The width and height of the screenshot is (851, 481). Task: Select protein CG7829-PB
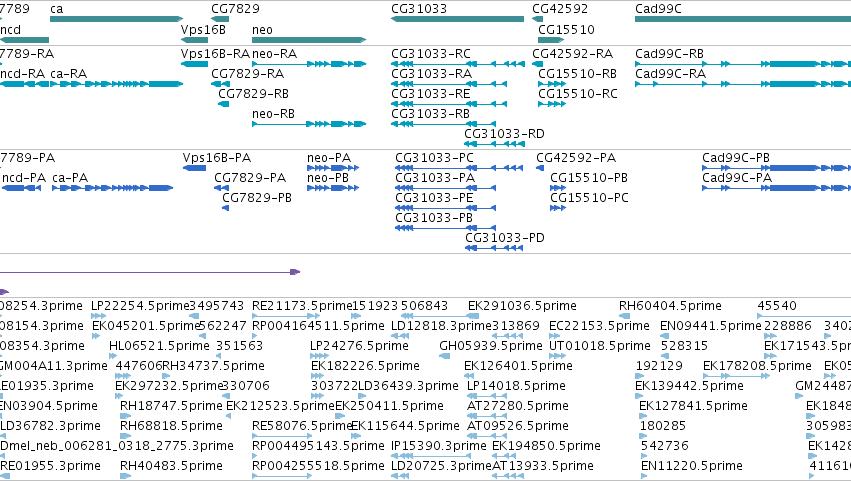tap(225, 208)
